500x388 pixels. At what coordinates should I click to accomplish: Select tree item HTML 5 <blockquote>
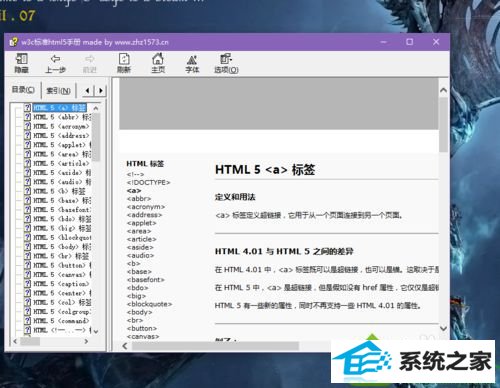[x=62, y=238]
